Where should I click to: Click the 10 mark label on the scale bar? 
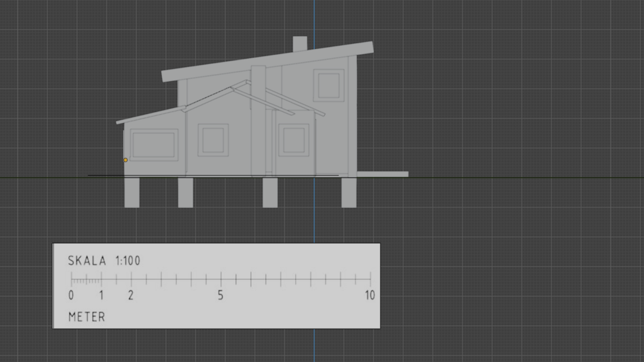click(x=369, y=296)
